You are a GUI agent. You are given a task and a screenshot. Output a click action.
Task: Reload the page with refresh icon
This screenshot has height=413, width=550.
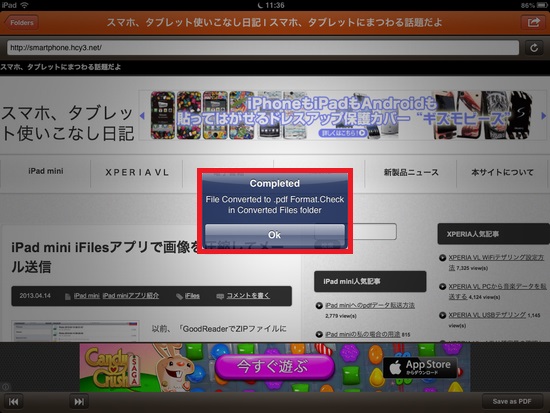click(534, 48)
